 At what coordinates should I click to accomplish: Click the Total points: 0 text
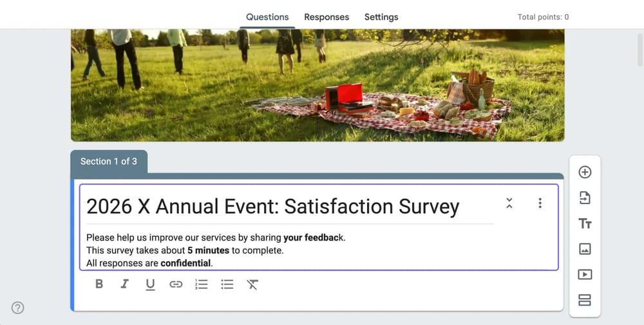tap(543, 17)
